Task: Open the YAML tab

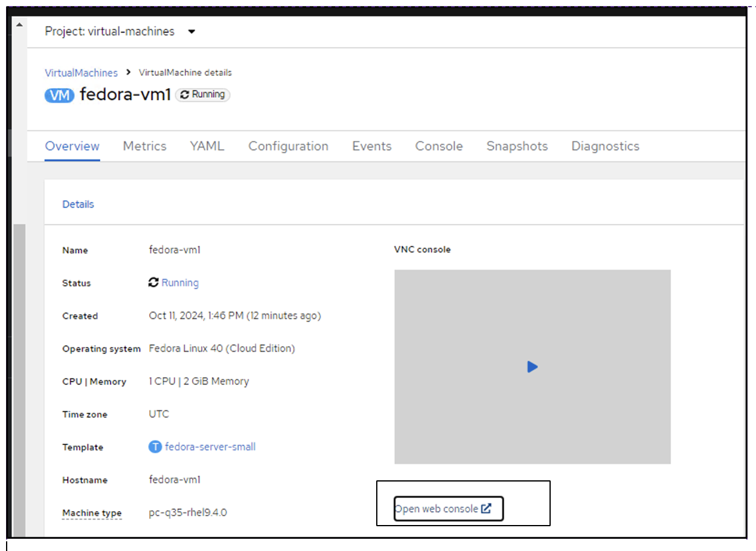Action: point(207,146)
